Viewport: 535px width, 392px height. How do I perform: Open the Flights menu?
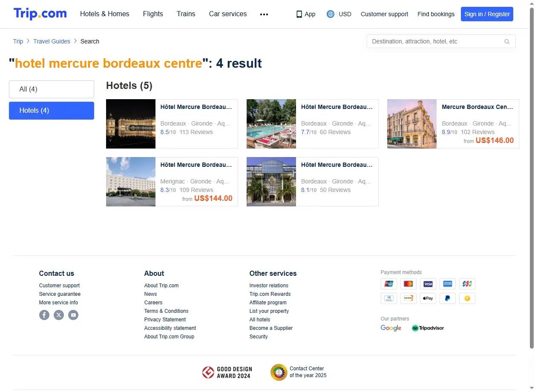click(153, 14)
